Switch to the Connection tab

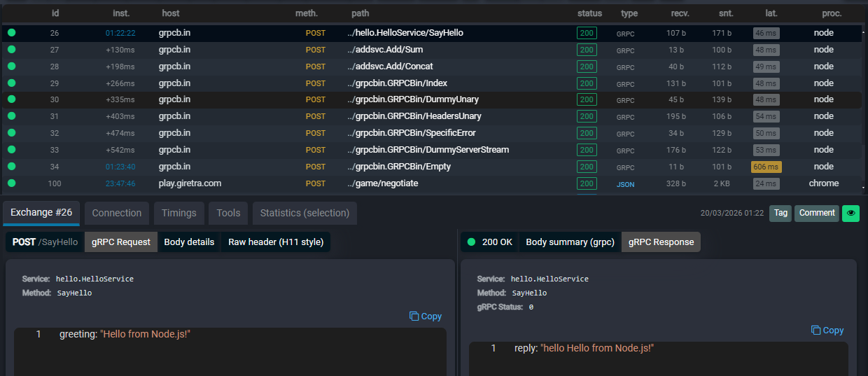pyautogui.click(x=117, y=213)
